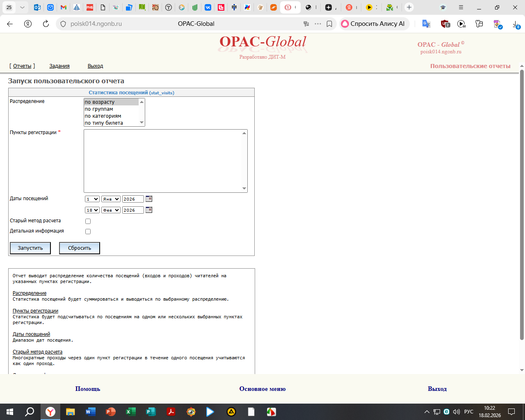Open calendar picker for end visit date

click(149, 210)
